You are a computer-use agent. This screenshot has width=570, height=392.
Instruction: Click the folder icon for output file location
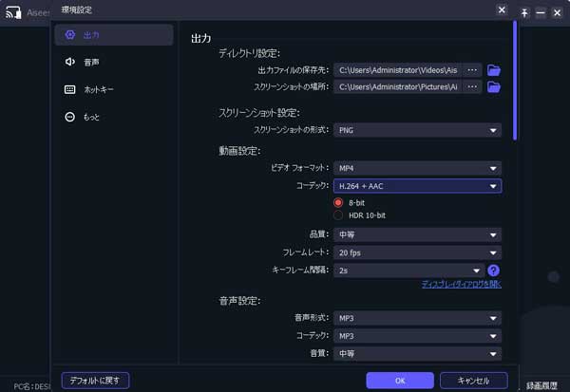(493, 70)
